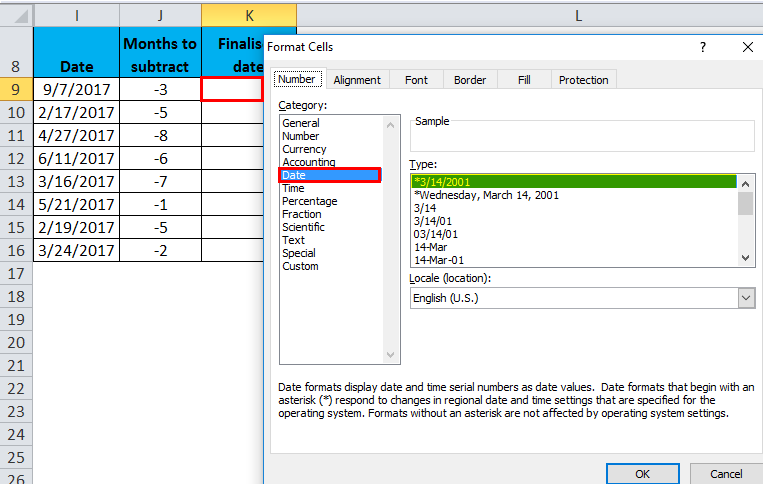
Task: Click the cell containing -2
Action: point(160,251)
